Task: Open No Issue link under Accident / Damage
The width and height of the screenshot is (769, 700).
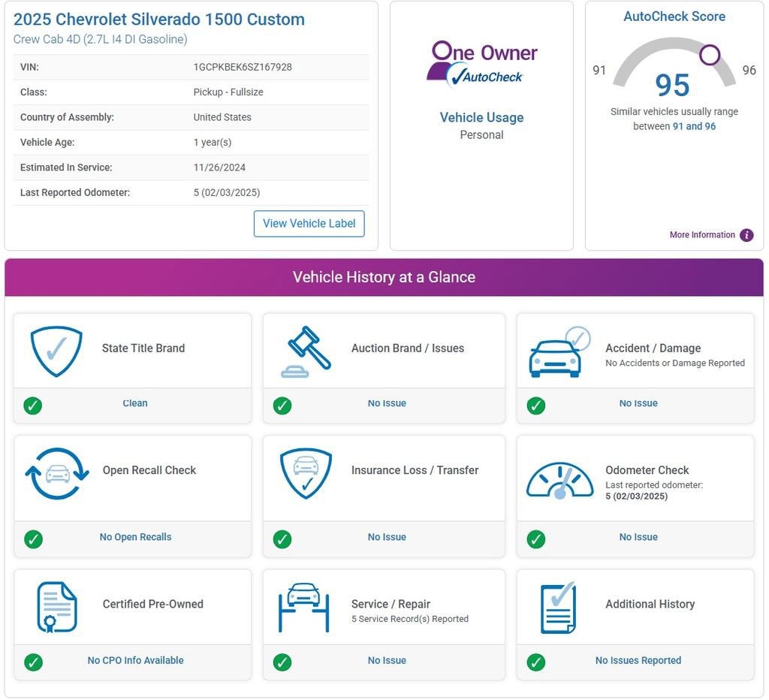Action: (638, 403)
